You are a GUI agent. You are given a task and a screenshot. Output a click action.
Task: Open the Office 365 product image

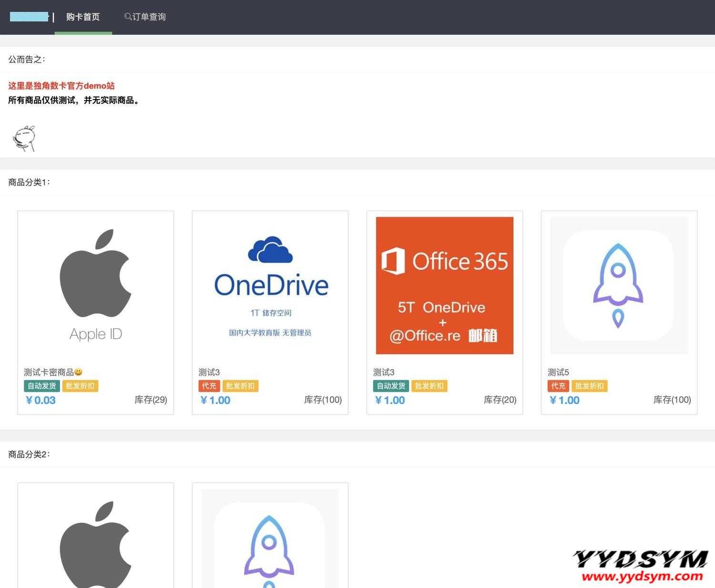444,285
